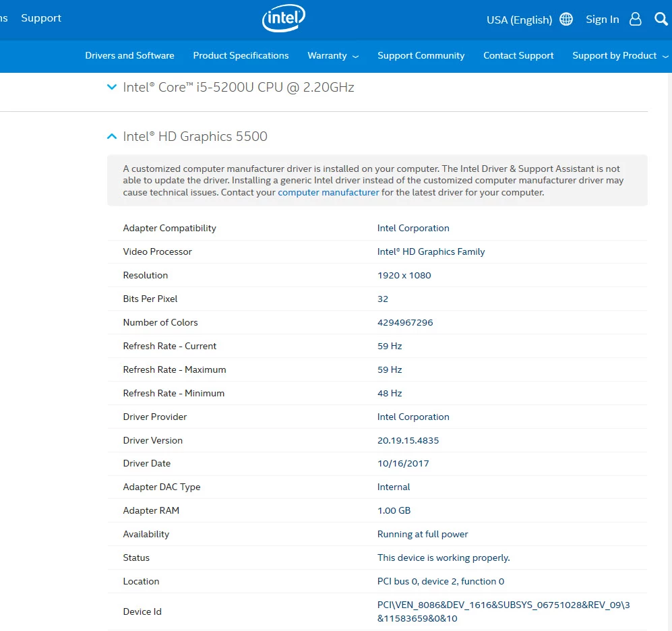Open the Support by Product dropdown
The image size is (672, 631).
620,56
